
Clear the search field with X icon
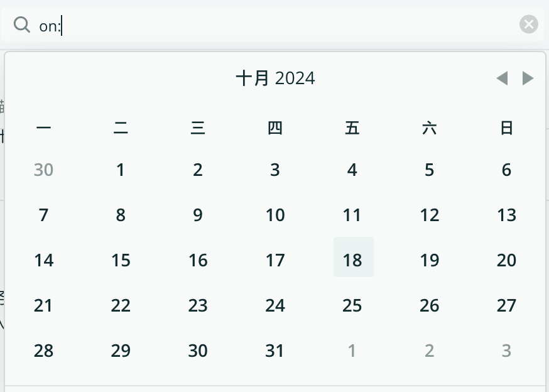pyautogui.click(x=529, y=24)
